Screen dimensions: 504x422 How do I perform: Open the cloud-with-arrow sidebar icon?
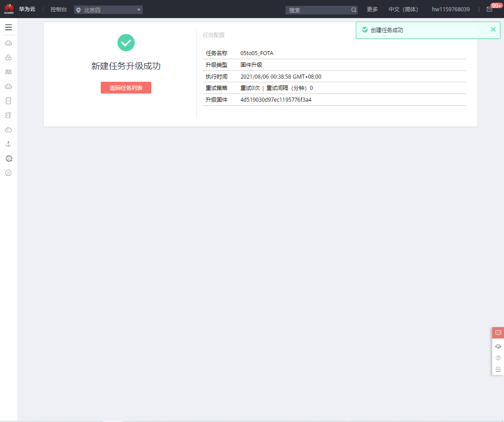9,130
